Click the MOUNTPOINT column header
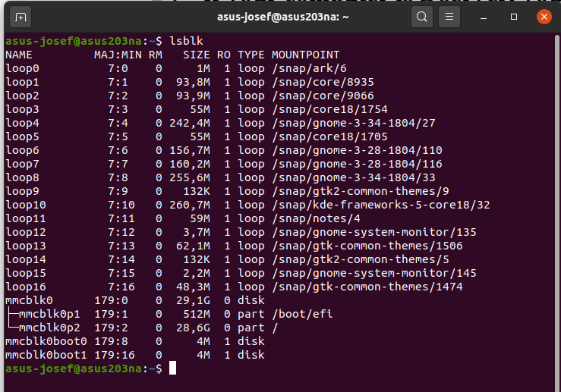Screen dimensions: 561x392 [x=305, y=55]
